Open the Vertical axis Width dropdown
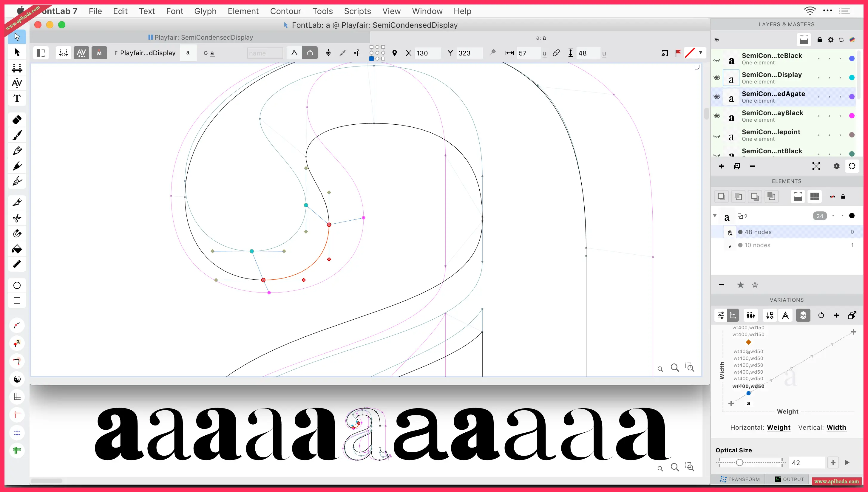 836,428
